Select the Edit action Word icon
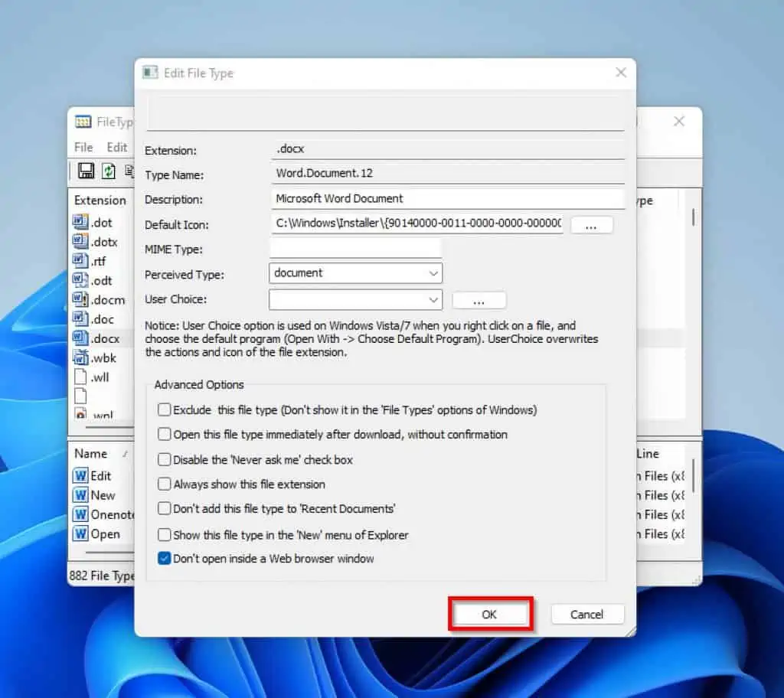784x698 pixels. [x=80, y=476]
